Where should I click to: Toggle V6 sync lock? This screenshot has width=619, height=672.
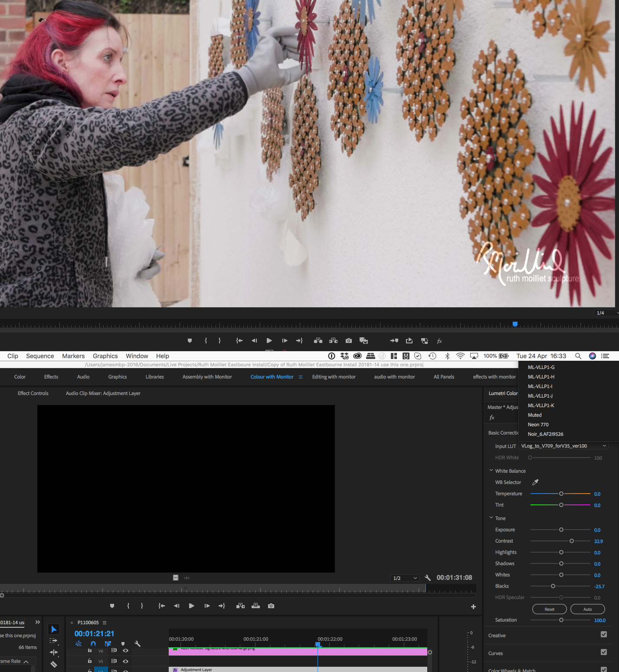(114, 650)
